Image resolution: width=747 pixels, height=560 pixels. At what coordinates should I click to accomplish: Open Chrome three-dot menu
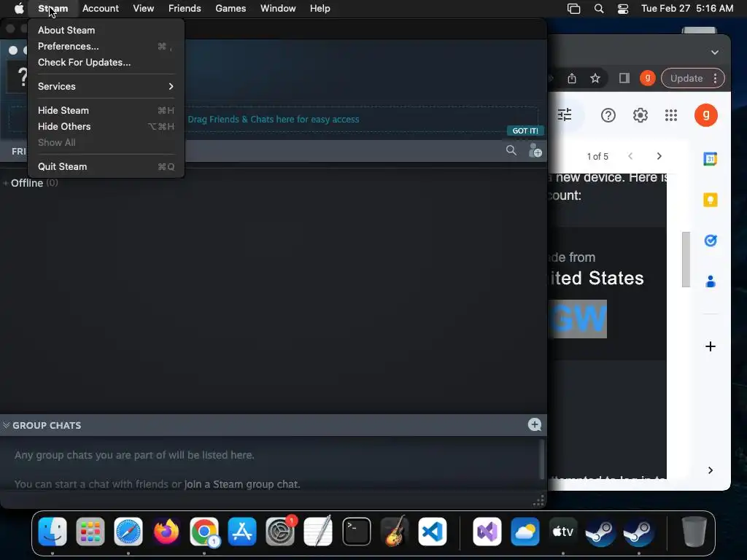click(715, 78)
